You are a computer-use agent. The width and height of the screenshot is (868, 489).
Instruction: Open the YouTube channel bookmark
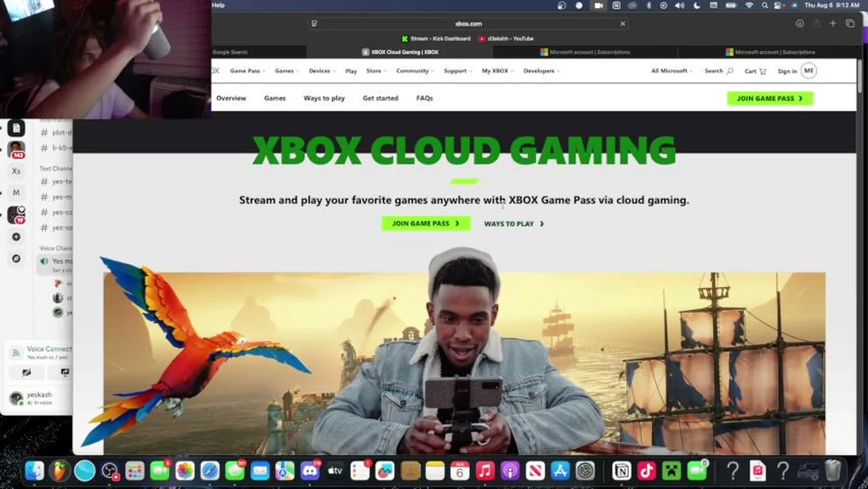pos(506,39)
